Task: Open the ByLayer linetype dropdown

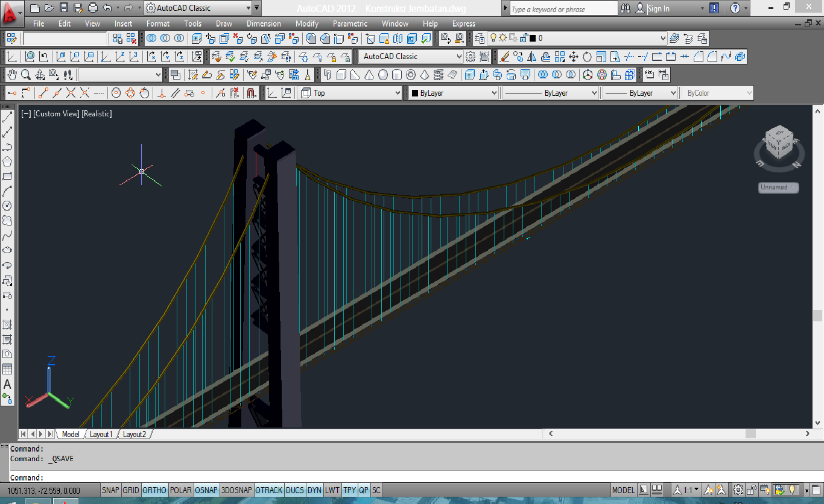Action: click(551, 93)
